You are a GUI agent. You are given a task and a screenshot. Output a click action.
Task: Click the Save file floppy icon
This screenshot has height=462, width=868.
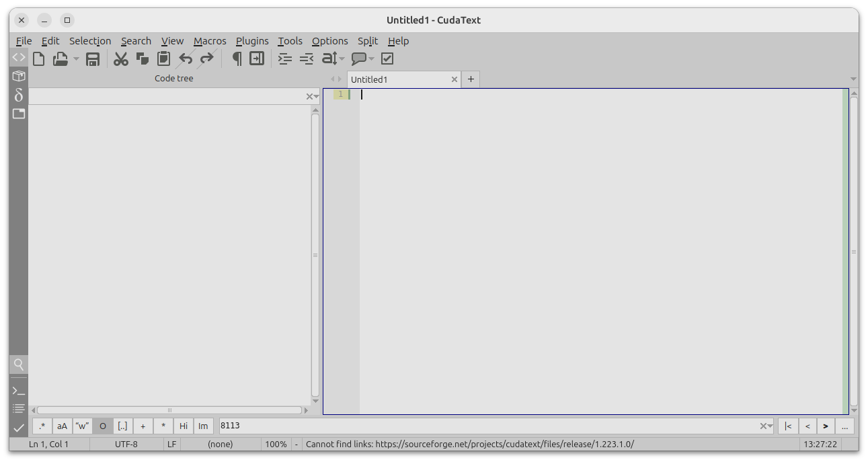[93, 59]
